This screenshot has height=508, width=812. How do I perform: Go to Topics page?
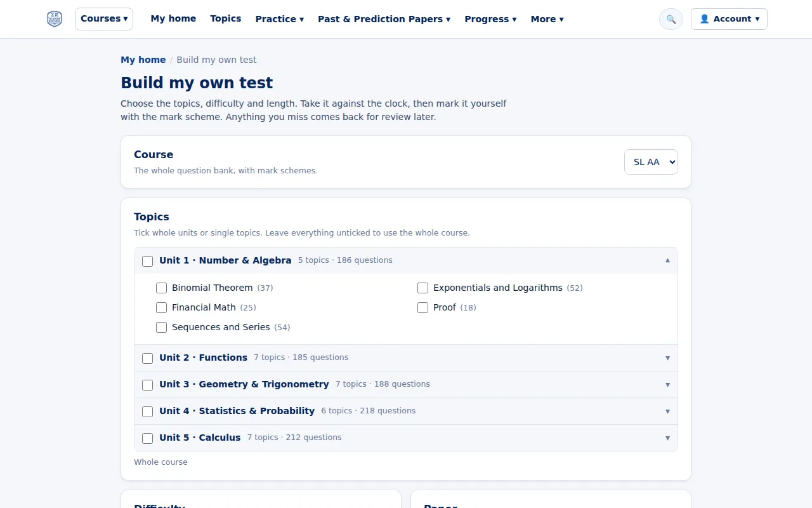coord(226,18)
